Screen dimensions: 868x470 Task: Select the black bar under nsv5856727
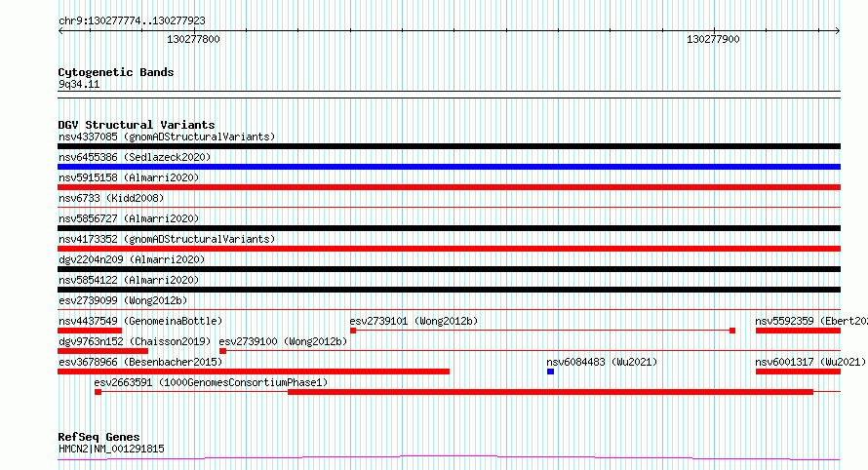(x=449, y=228)
